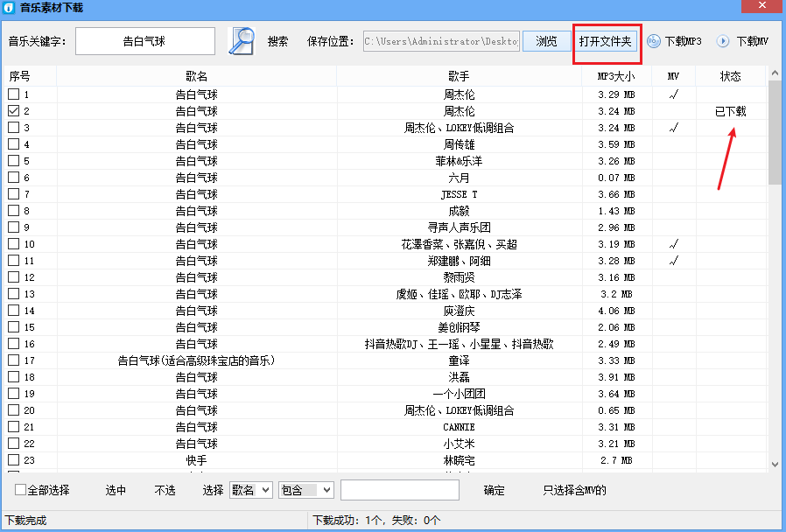Open the downloads folder via 打开文件夹
This screenshot has height=532, width=786.
pyautogui.click(x=607, y=40)
